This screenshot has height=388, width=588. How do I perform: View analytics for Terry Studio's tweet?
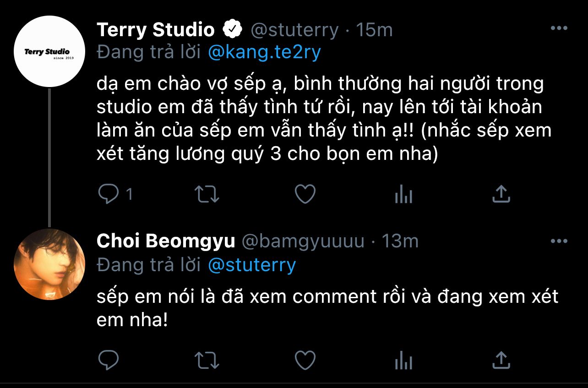[x=403, y=195]
